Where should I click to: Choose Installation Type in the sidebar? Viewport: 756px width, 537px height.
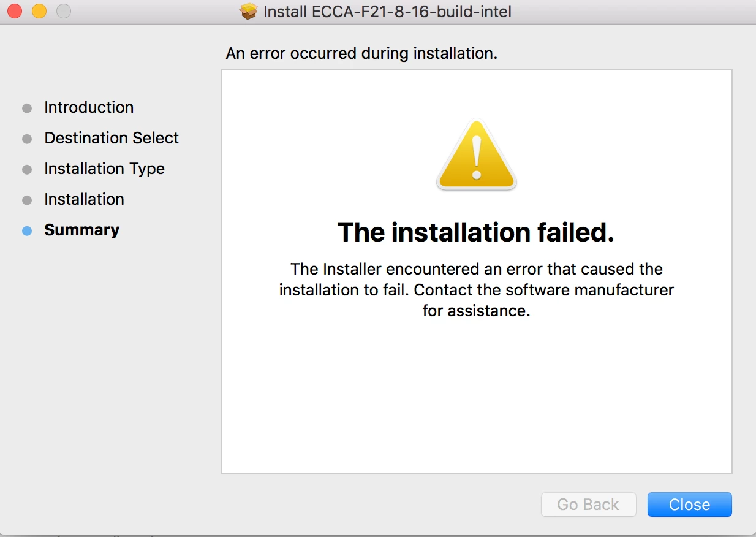105,169
